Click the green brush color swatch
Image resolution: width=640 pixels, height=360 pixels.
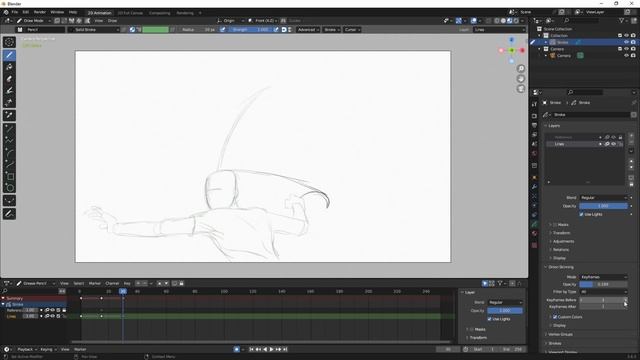click(x=156, y=29)
